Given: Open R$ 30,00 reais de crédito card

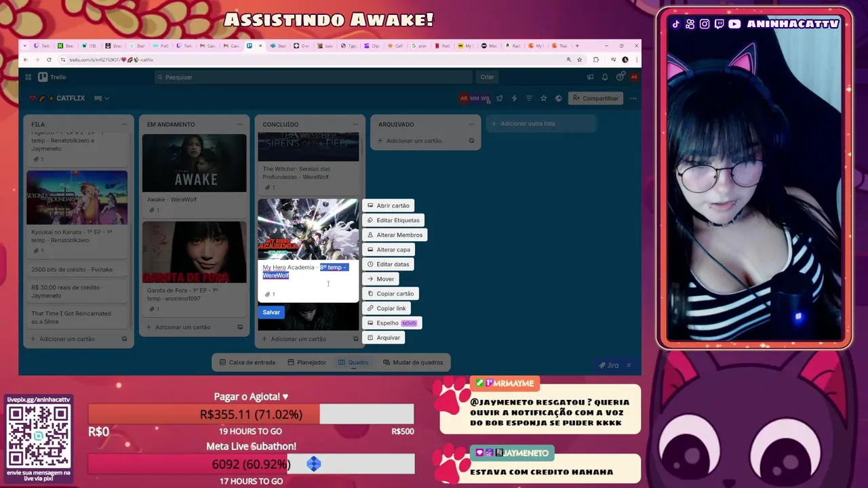Looking at the screenshot, I should (x=77, y=291).
